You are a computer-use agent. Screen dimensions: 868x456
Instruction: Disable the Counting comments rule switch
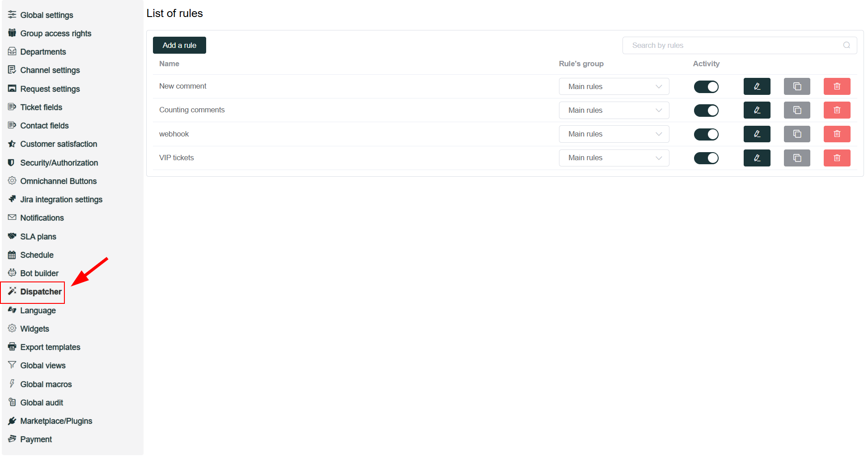(x=706, y=110)
